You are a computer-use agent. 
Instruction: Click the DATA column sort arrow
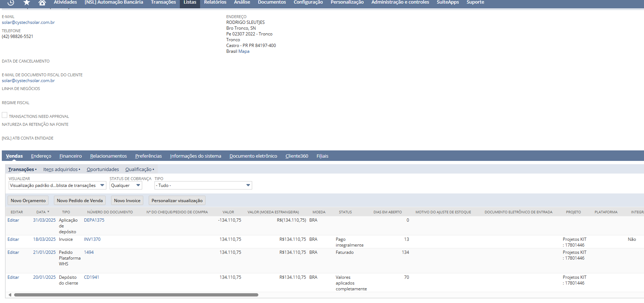pos(48,212)
